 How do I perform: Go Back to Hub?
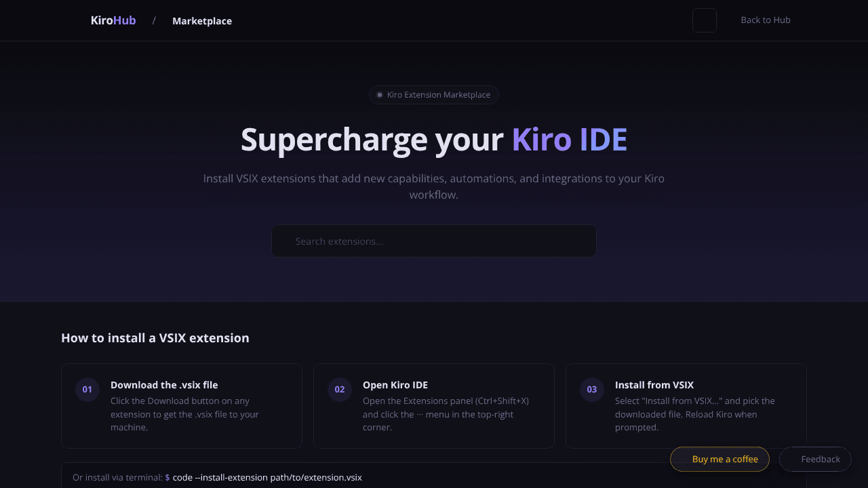click(x=766, y=20)
